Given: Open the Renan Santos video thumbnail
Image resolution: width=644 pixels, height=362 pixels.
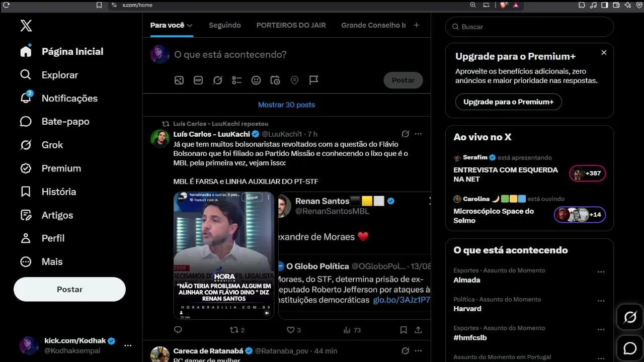Looking at the screenshot, I should pos(224,255).
